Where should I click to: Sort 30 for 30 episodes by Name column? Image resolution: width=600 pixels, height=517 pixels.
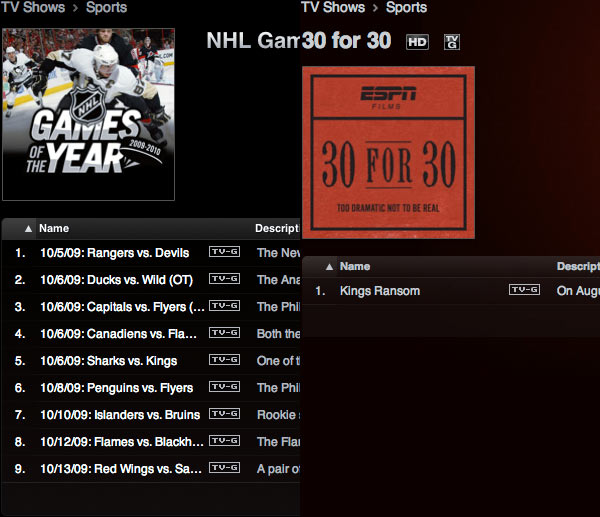click(355, 267)
